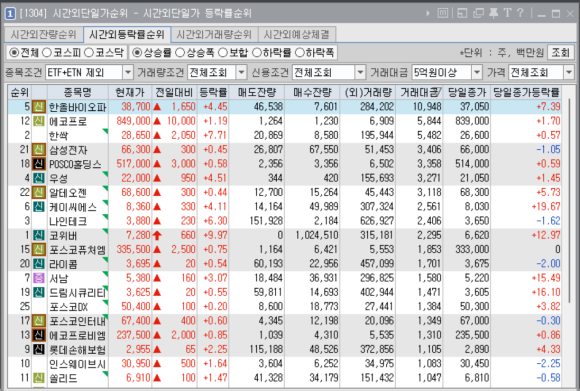Sort by the 매도잔량 column header
Image resolution: width=580 pixels, height=391 pixels.
point(257,92)
